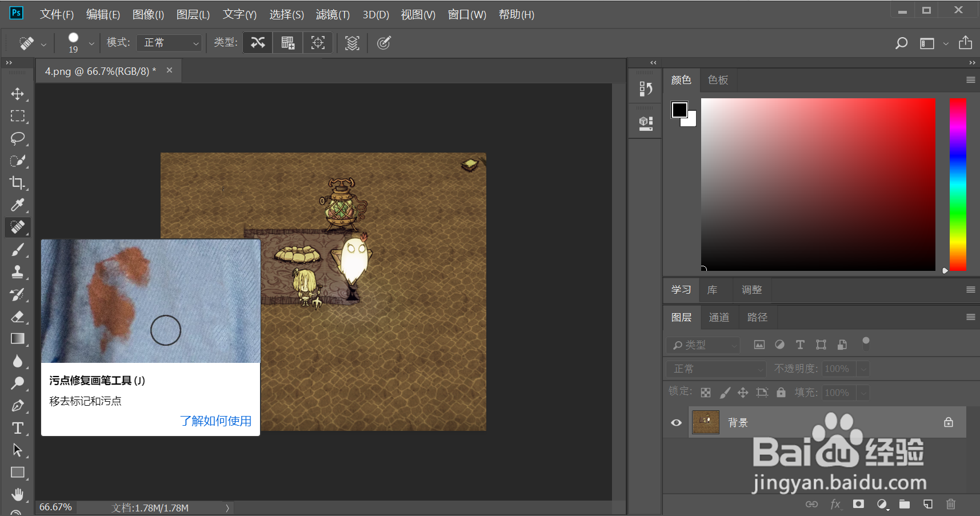Screen dimensions: 980x516
Task: Select the Gradient tool
Action: [x=18, y=339]
